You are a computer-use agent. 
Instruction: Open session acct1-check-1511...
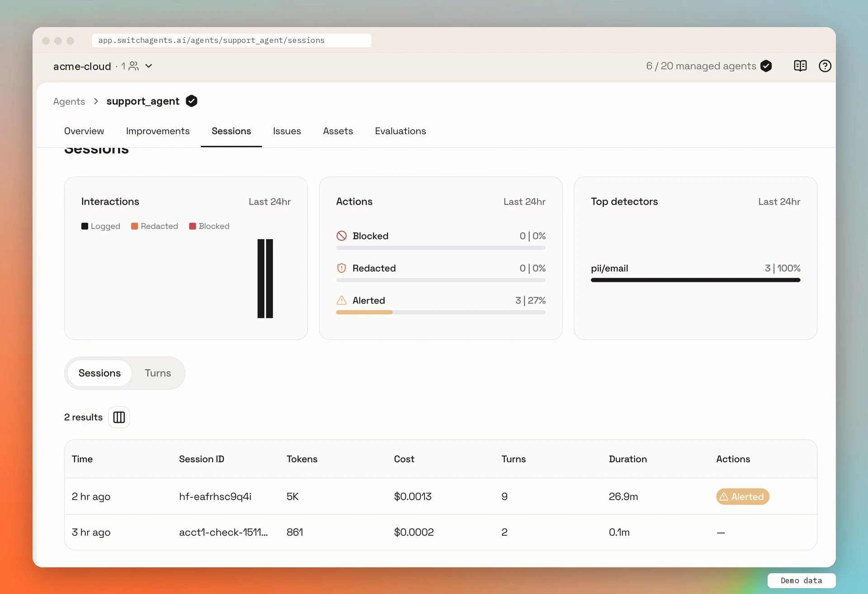coord(441,532)
